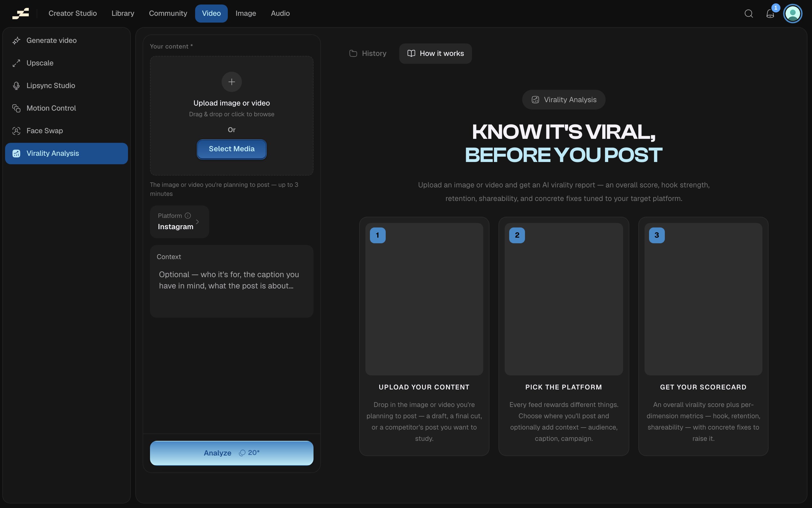812x508 pixels.
Task: Click the 'Drag & drop or click to browse' text
Action: coord(231,114)
